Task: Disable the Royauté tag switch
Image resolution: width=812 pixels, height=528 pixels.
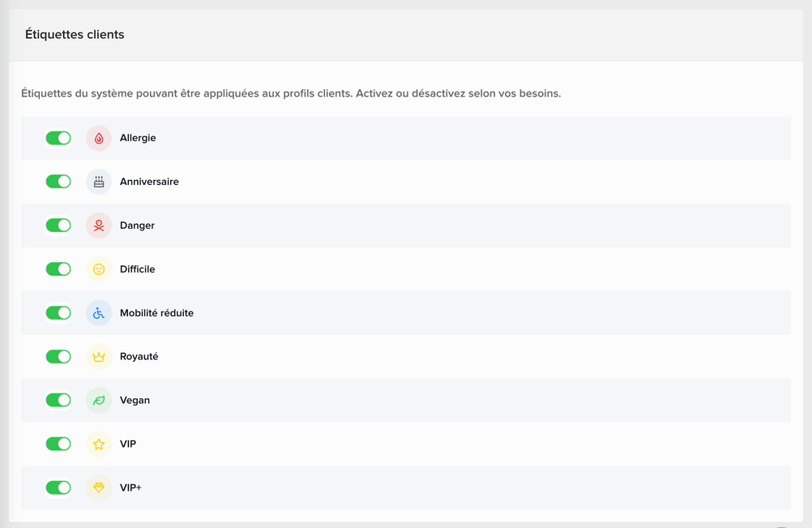Action: (x=58, y=357)
